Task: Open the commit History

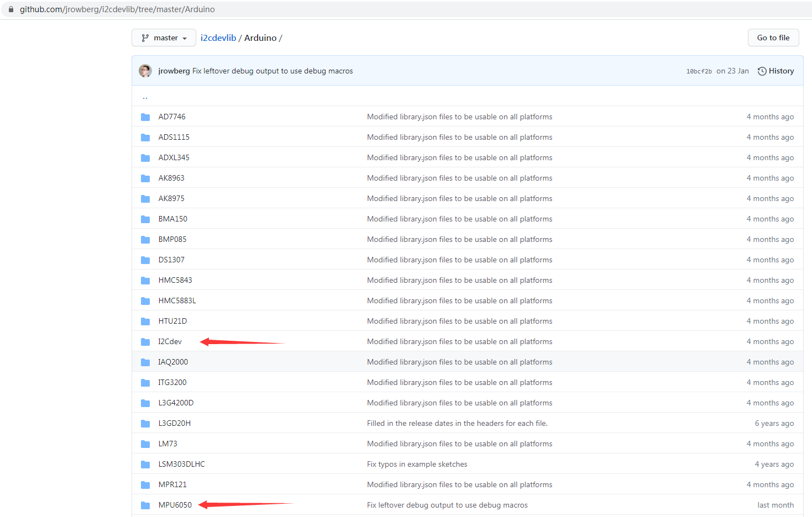Action: click(x=776, y=71)
